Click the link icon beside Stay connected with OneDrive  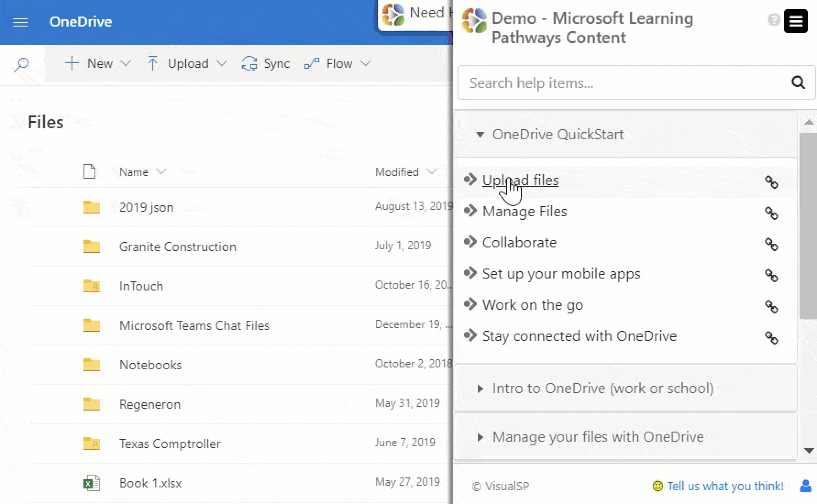pyautogui.click(x=772, y=339)
